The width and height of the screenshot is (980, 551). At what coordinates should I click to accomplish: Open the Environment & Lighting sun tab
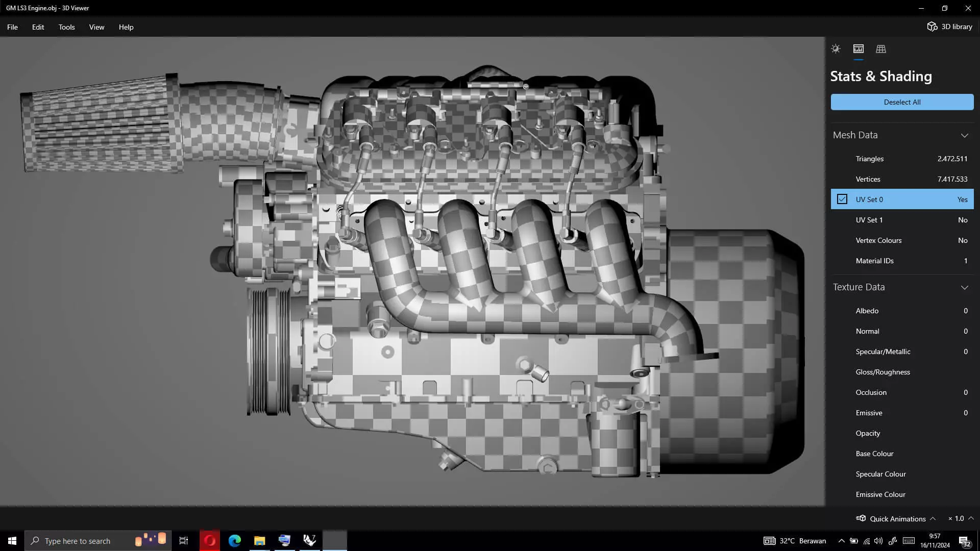(836, 49)
